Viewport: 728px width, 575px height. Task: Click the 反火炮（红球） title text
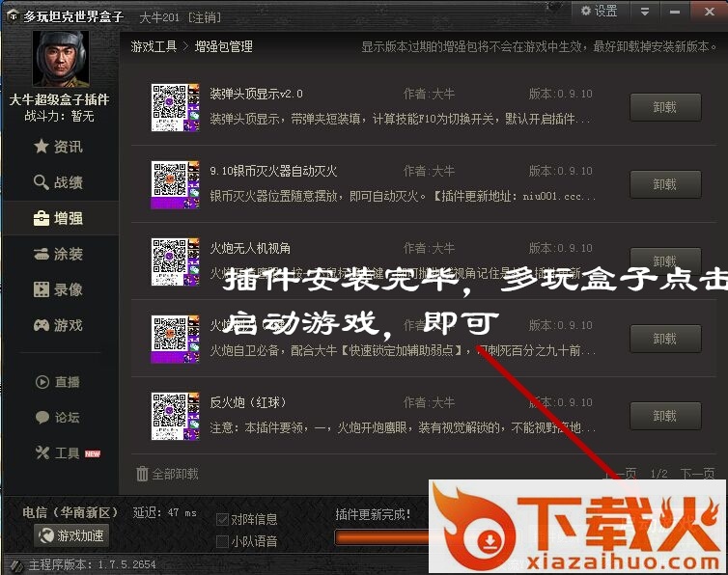tap(248, 402)
